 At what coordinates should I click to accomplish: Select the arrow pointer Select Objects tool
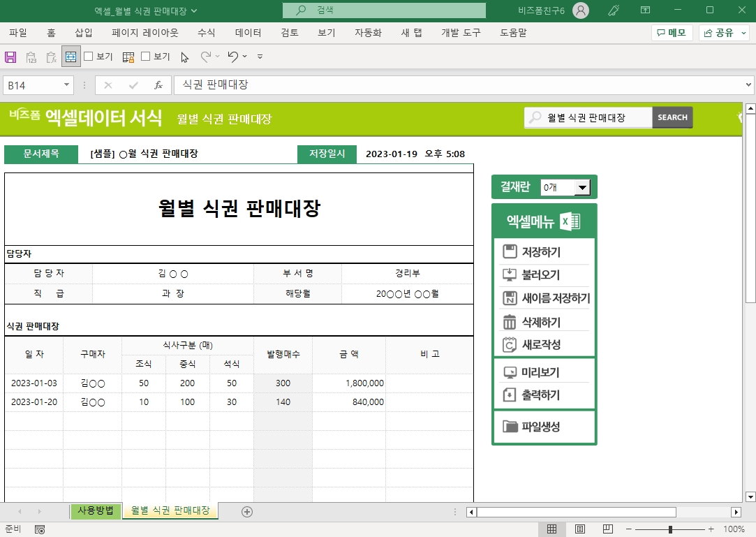coord(184,57)
